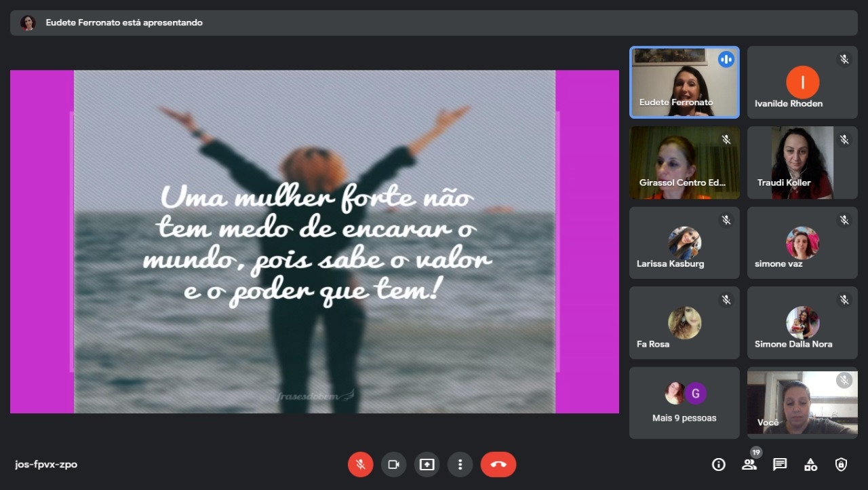
Task: Click the shared presentation slide image
Action: tap(315, 242)
